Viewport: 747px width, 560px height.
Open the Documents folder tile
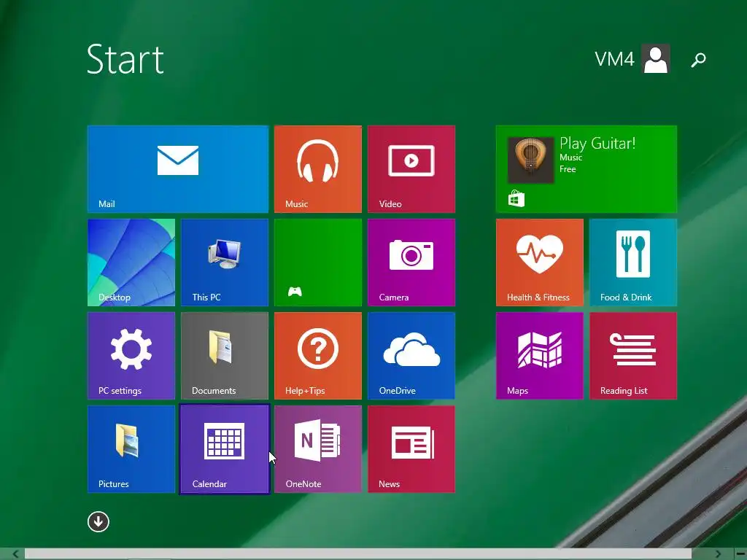(225, 356)
